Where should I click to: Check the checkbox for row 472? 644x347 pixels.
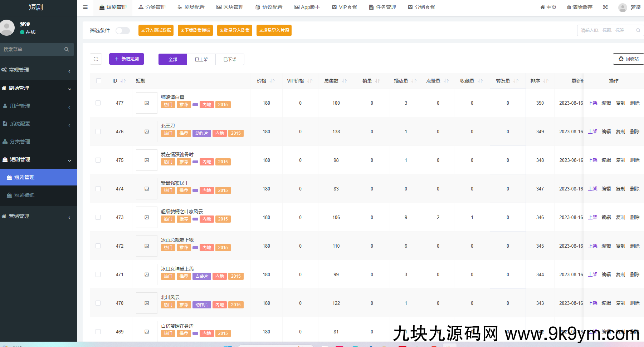pos(98,246)
